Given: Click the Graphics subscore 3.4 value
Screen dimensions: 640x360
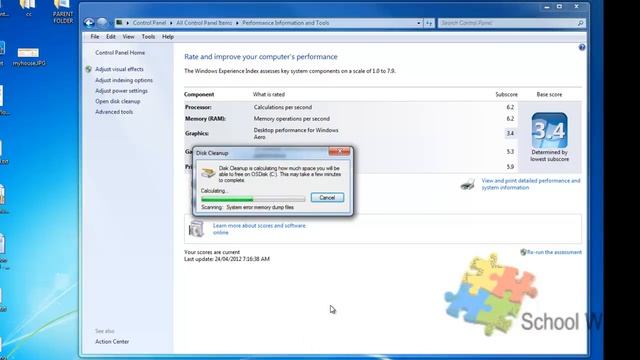Looking at the screenshot, I should [510, 133].
